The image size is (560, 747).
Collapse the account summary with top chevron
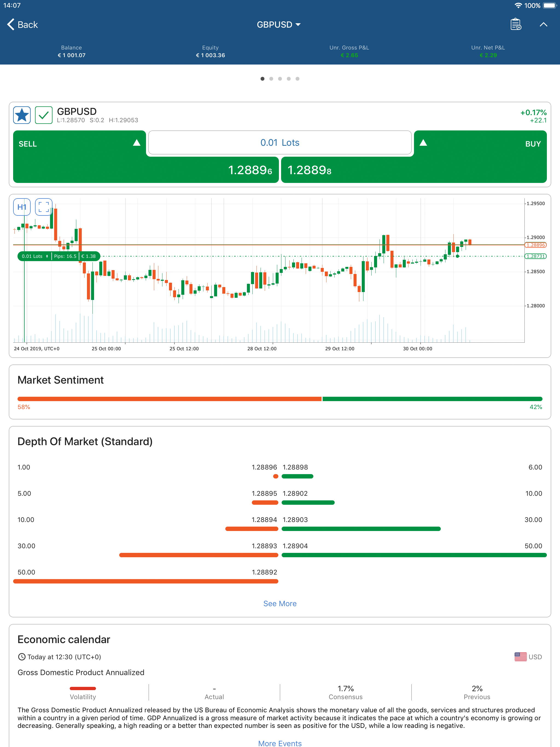543,24
